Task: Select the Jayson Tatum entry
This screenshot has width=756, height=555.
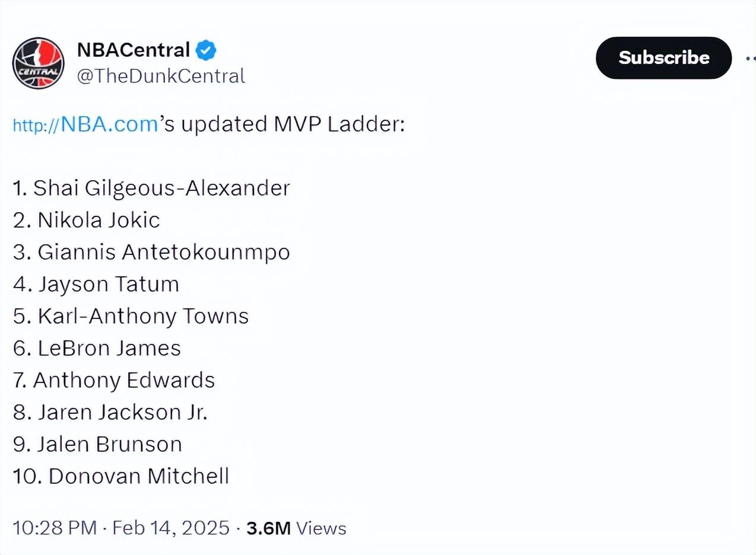Action: point(96,284)
